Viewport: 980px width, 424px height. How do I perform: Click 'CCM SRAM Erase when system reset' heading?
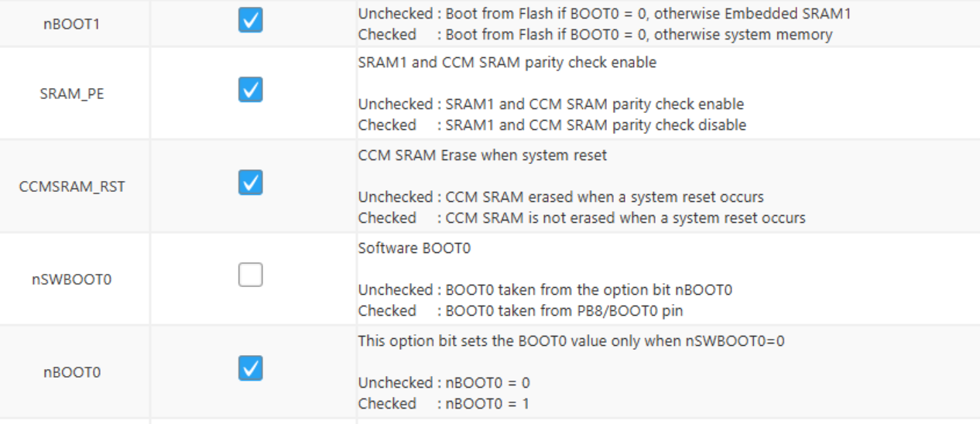click(x=482, y=156)
